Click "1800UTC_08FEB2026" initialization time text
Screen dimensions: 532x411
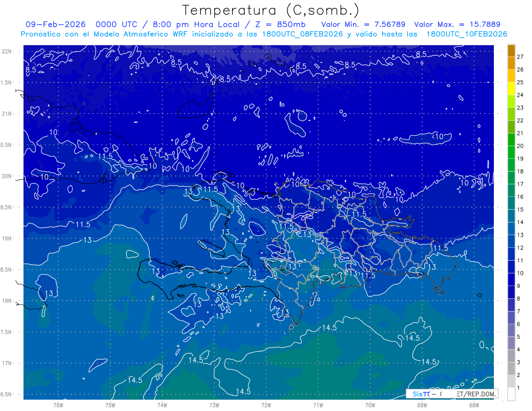[x=302, y=34]
